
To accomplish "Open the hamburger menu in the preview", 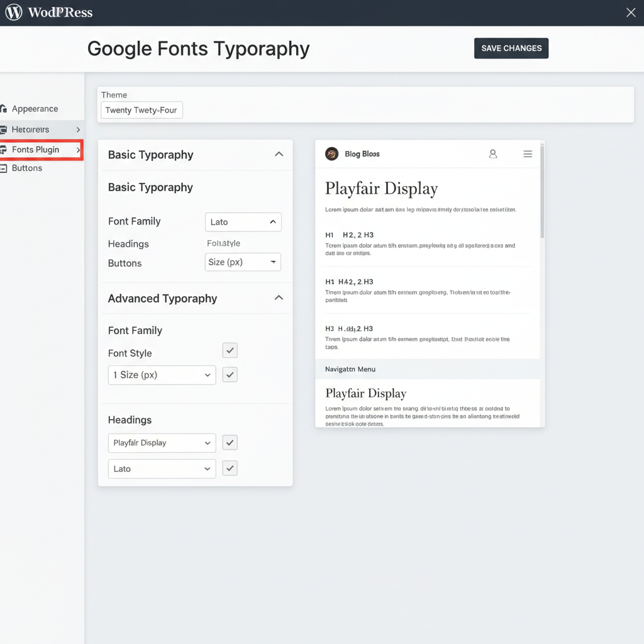I will (x=528, y=153).
